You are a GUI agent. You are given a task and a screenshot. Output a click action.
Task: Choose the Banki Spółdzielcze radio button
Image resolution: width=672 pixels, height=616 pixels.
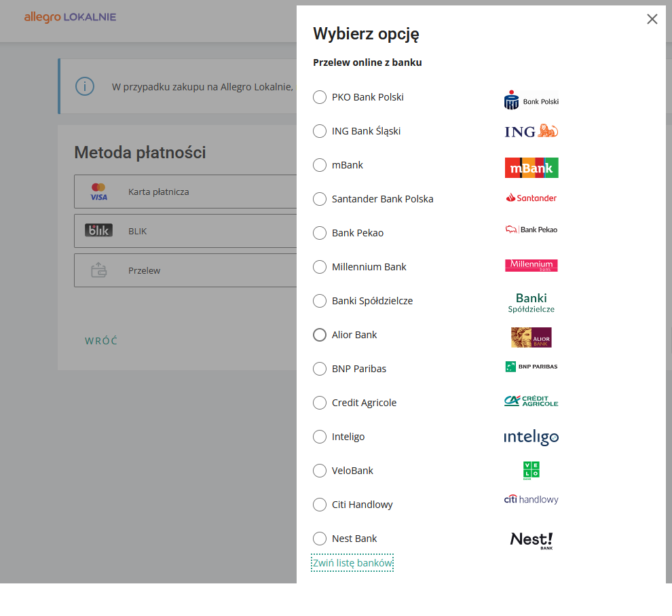coord(320,301)
